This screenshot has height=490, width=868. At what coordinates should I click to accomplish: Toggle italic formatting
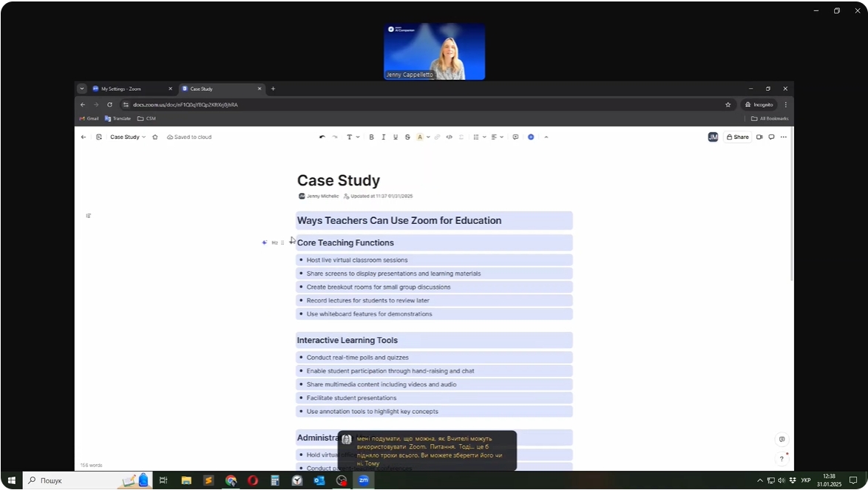[384, 137]
